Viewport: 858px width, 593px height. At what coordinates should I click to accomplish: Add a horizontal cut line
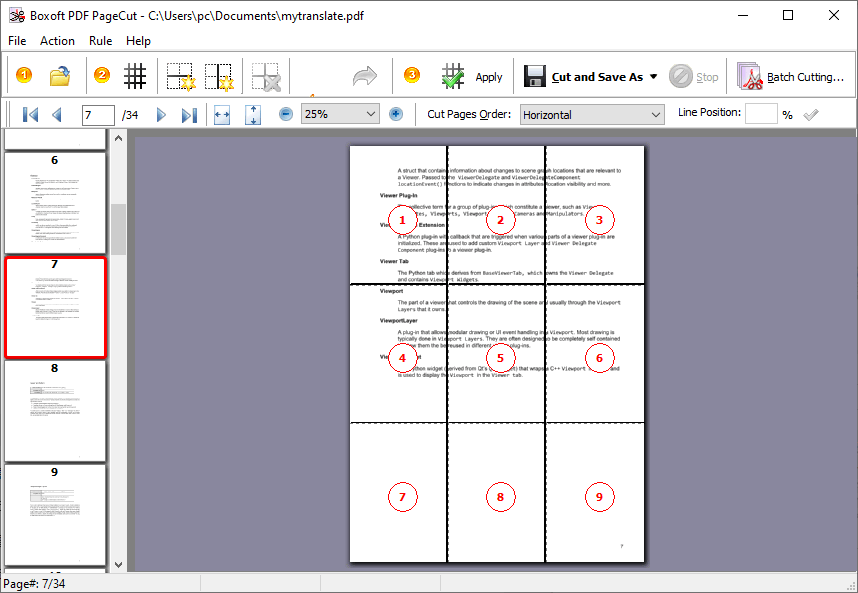180,76
